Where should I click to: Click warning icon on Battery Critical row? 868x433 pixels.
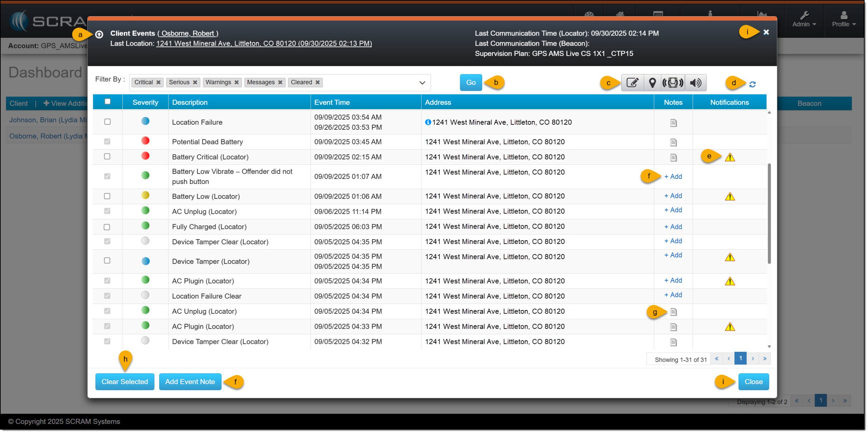(730, 157)
